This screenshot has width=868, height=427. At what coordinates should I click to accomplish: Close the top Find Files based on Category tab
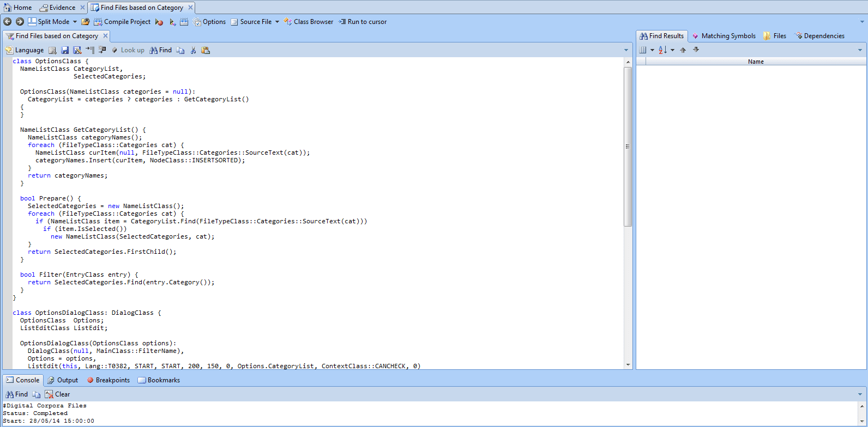coord(190,8)
